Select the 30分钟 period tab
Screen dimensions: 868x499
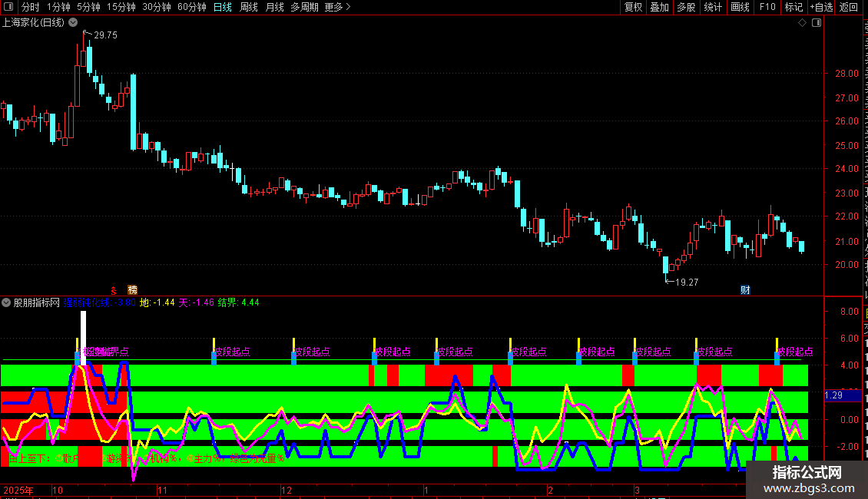coord(156,7)
